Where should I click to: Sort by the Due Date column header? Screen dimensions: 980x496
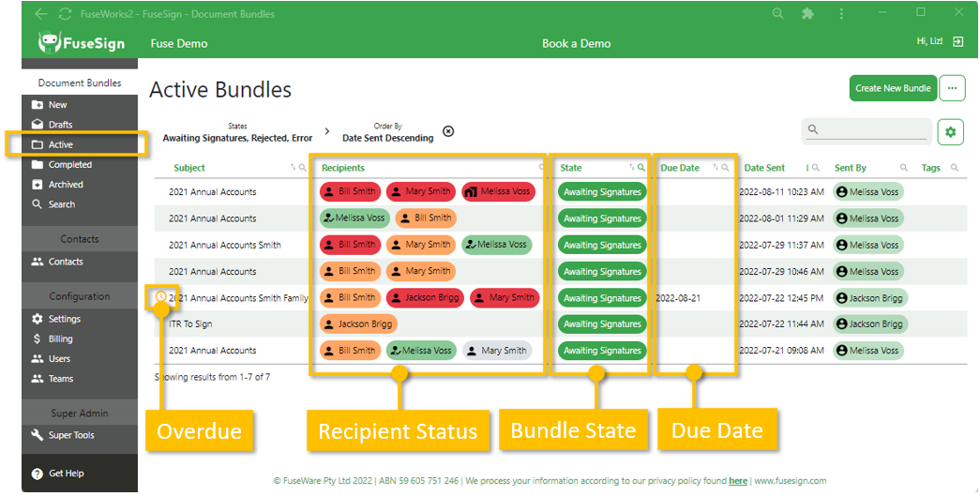pos(680,168)
